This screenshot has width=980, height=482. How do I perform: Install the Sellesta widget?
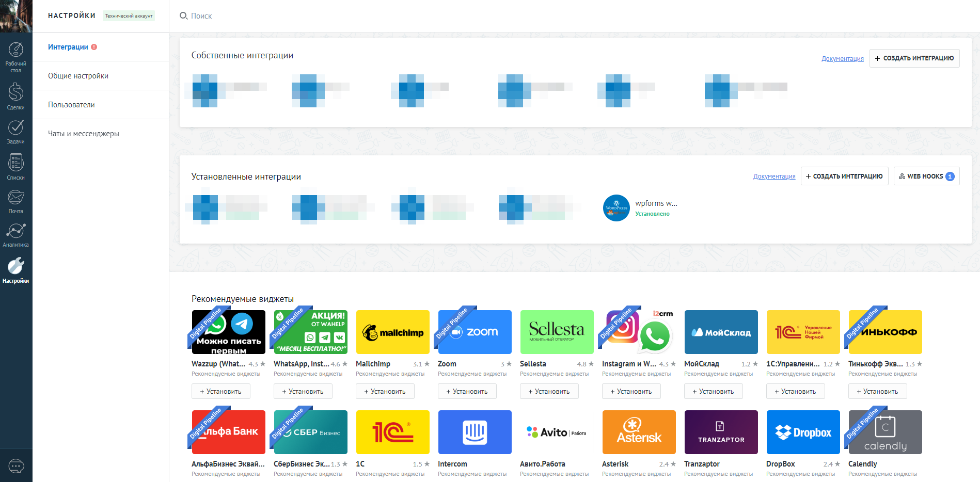tap(549, 391)
